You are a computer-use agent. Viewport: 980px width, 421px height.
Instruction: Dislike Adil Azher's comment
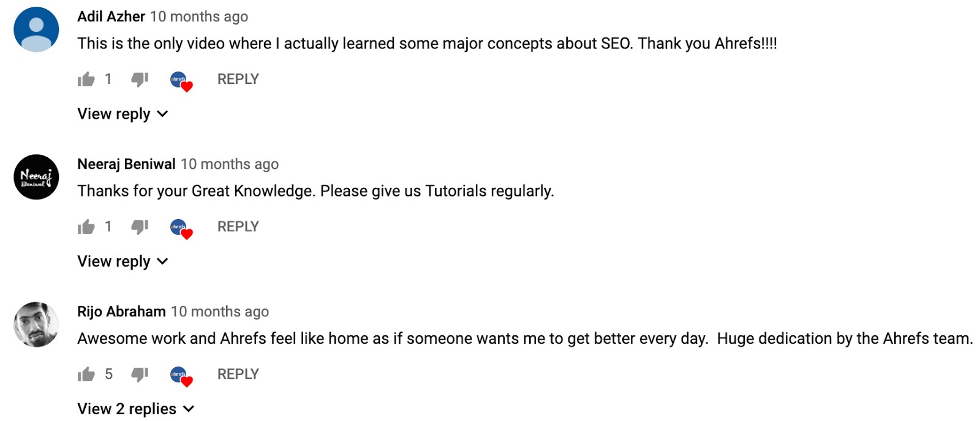pos(140,78)
